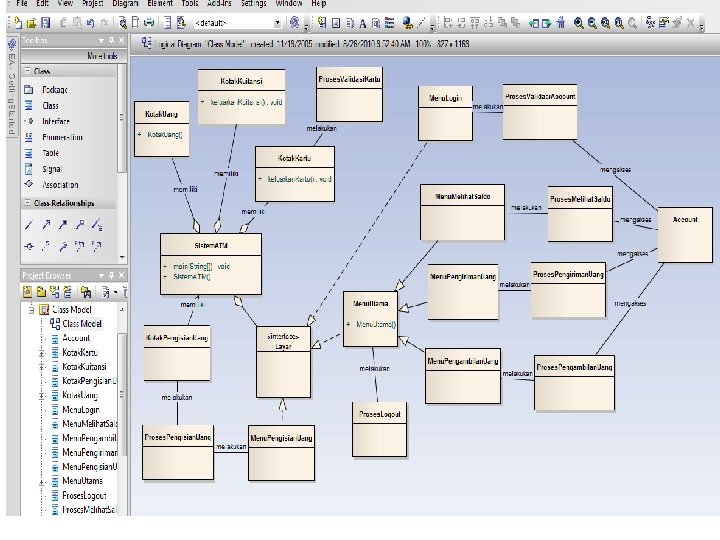Expand the KotakKuitansi tree node
Screen dimensions: 720x540
(42, 367)
